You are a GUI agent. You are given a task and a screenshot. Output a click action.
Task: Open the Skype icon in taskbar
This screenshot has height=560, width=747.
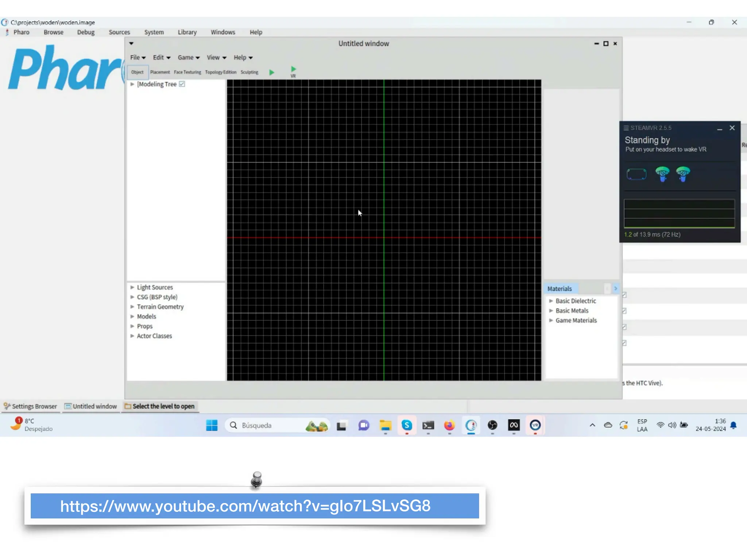tap(407, 425)
